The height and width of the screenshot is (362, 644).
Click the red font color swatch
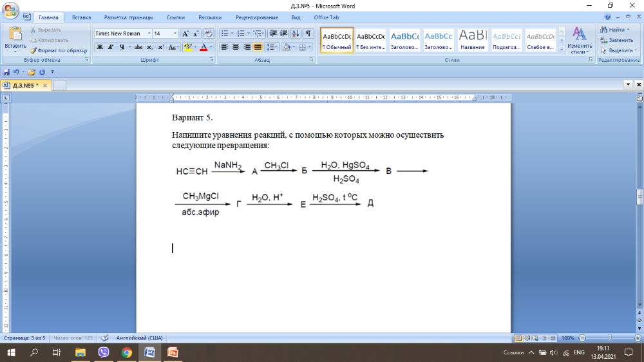point(203,48)
